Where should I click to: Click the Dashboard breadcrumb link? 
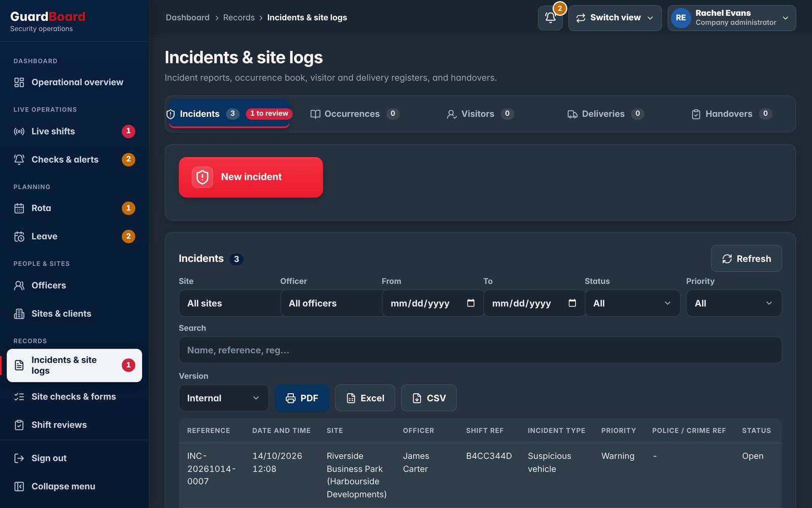(188, 18)
